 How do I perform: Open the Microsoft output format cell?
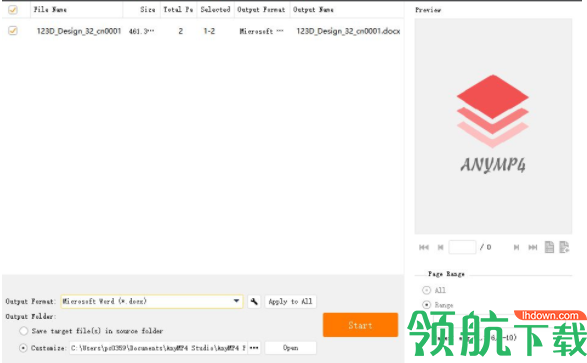(261, 31)
